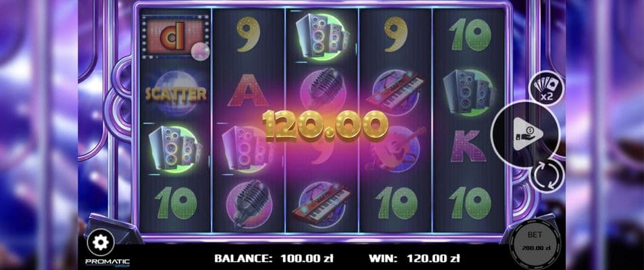Click the Promatic Group logo
The width and height of the screenshot is (644, 270).
[107, 262]
